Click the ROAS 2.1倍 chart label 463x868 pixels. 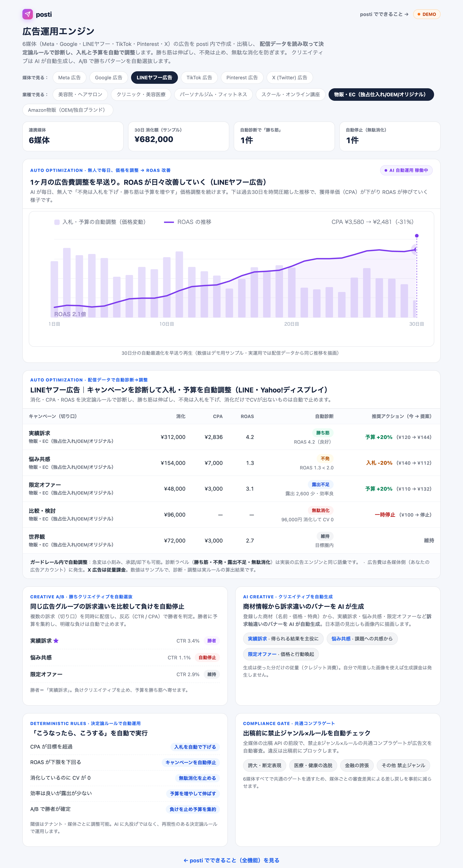70,314
